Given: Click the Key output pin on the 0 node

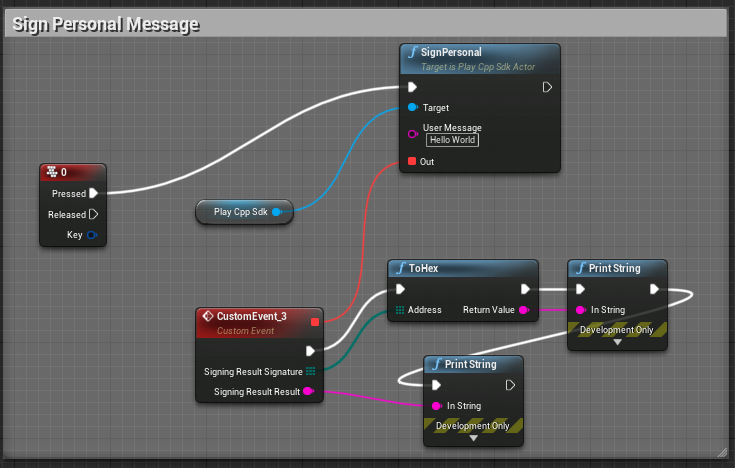Looking at the screenshot, I should pos(92,235).
